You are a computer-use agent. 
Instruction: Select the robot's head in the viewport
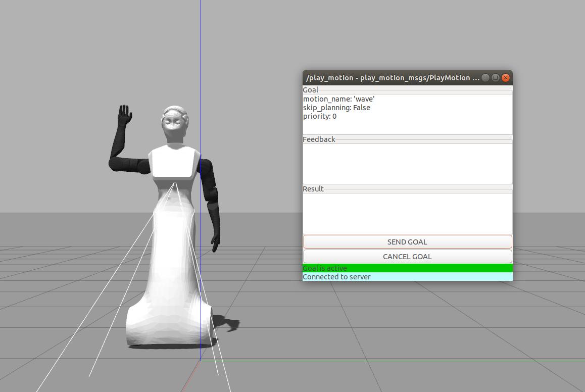pyautogui.click(x=174, y=124)
